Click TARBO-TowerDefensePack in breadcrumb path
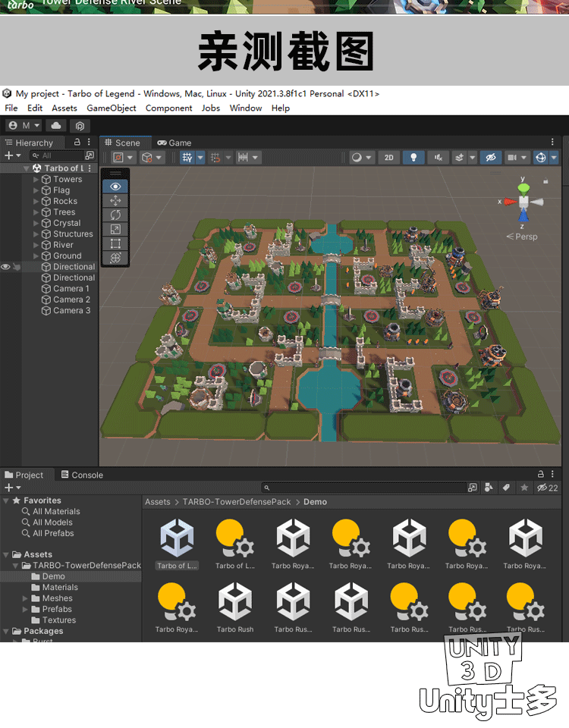The image size is (569, 728). pyautogui.click(x=237, y=502)
